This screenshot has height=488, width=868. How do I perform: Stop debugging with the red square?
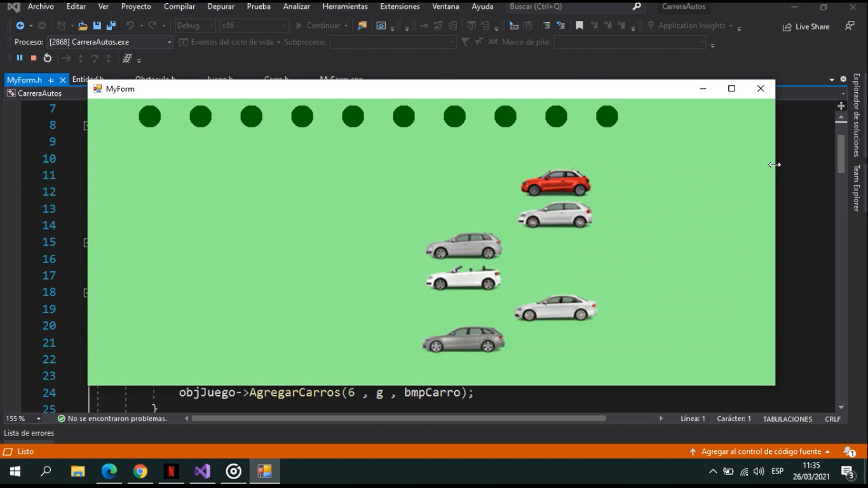click(x=34, y=58)
